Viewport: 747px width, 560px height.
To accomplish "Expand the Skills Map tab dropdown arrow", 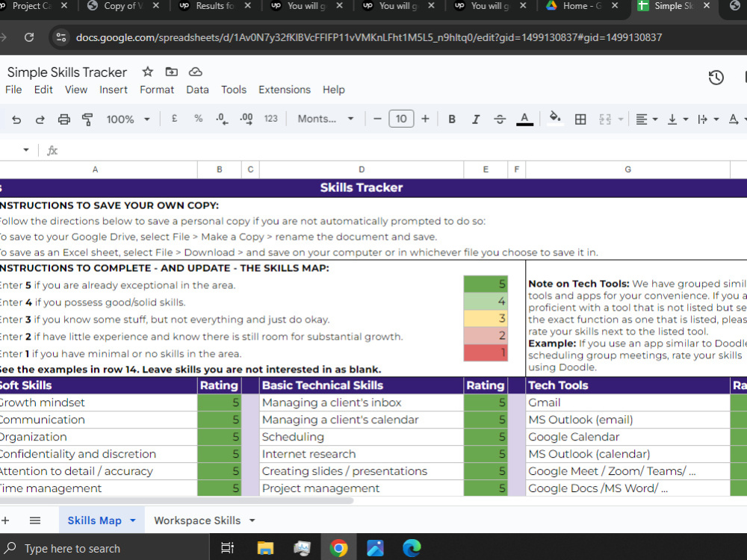I will coord(133,520).
